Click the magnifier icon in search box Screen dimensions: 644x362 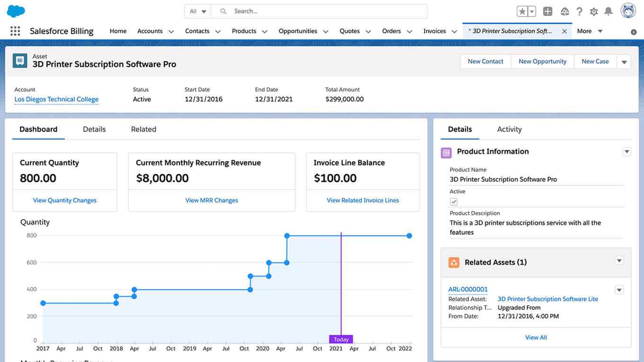tap(224, 11)
